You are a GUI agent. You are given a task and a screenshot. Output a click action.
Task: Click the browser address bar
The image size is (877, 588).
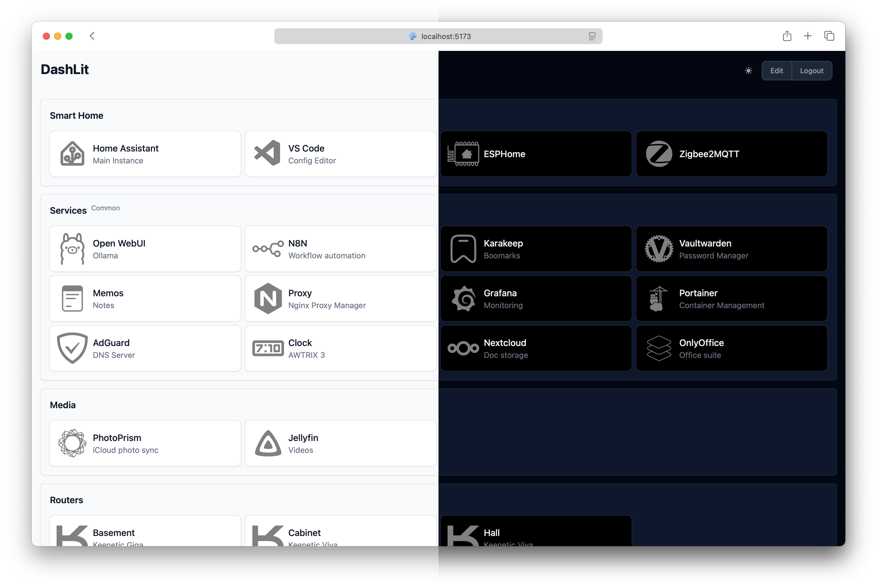click(438, 36)
